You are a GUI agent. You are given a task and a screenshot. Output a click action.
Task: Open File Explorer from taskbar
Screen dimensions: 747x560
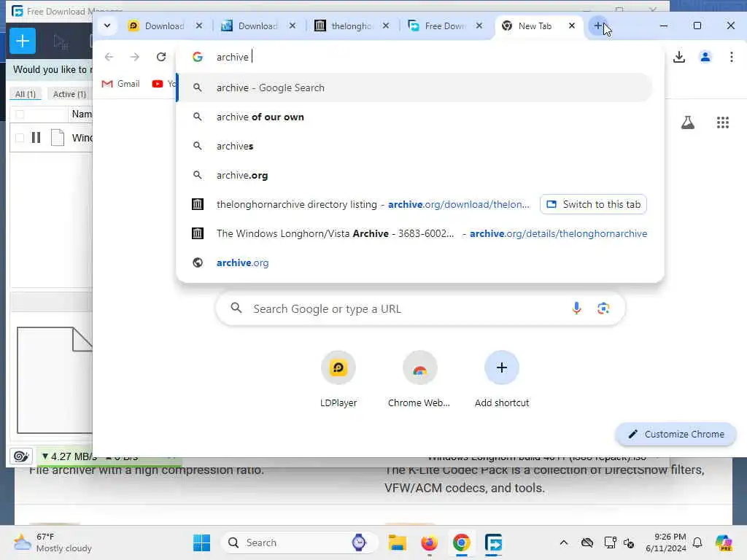(397, 542)
